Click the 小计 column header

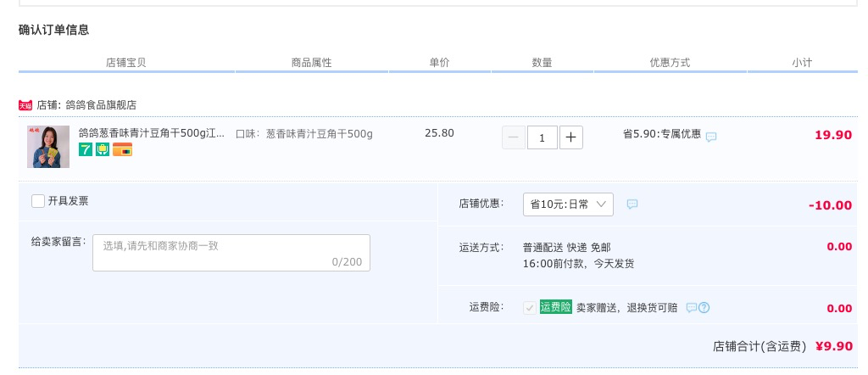coord(802,63)
